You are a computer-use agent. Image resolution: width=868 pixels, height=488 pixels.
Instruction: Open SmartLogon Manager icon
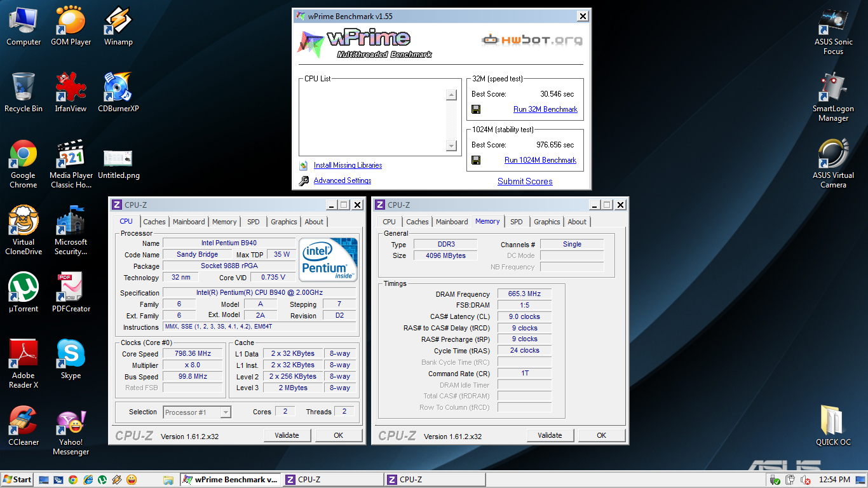pyautogui.click(x=834, y=97)
